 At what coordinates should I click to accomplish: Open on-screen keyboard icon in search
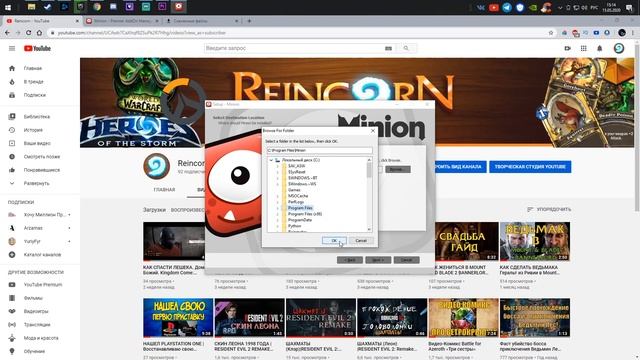[388, 48]
